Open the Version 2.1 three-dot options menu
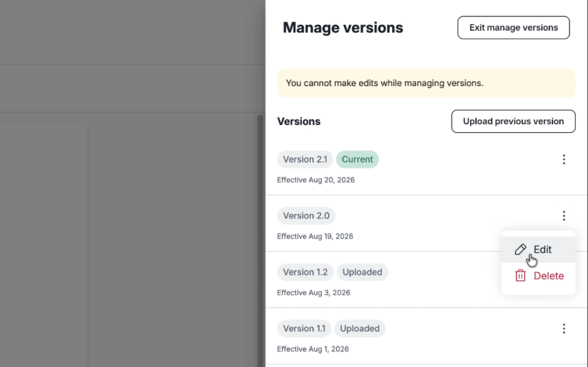 564,160
